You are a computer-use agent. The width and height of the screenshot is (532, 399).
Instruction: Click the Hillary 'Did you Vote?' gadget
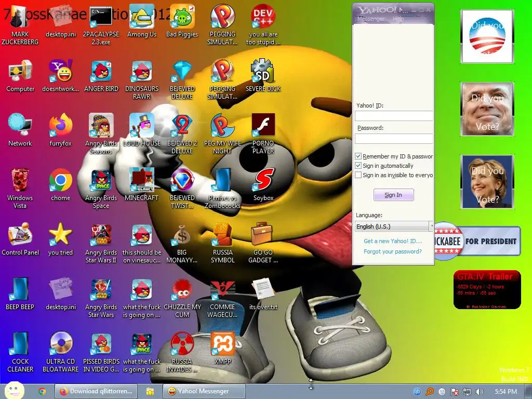click(487, 181)
